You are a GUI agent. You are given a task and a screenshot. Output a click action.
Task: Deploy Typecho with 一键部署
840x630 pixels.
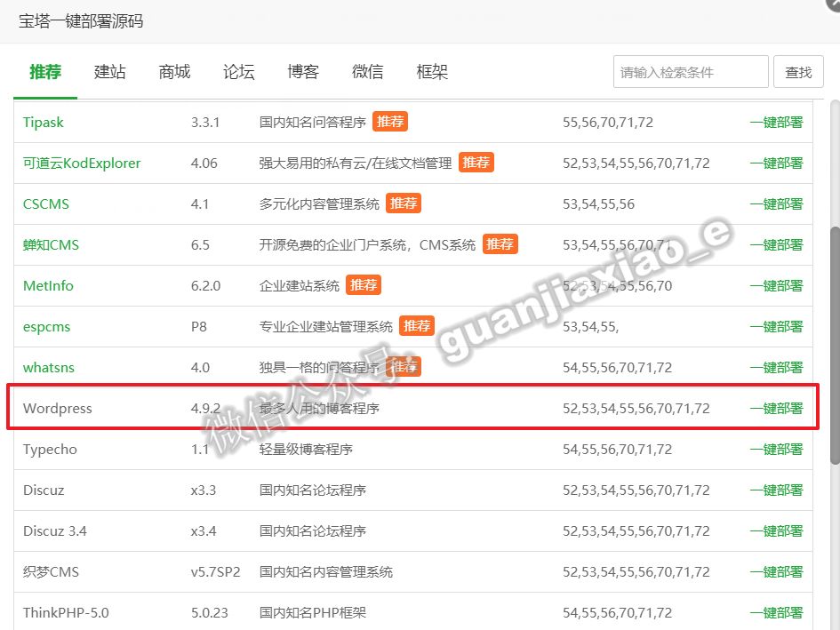click(x=776, y=449)
